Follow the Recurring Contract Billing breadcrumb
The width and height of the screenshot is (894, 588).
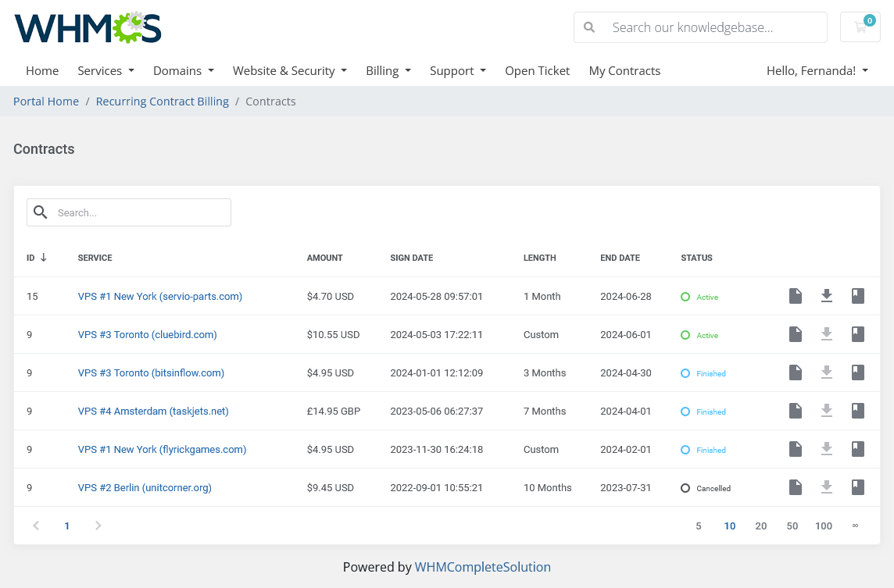(162, 102)
